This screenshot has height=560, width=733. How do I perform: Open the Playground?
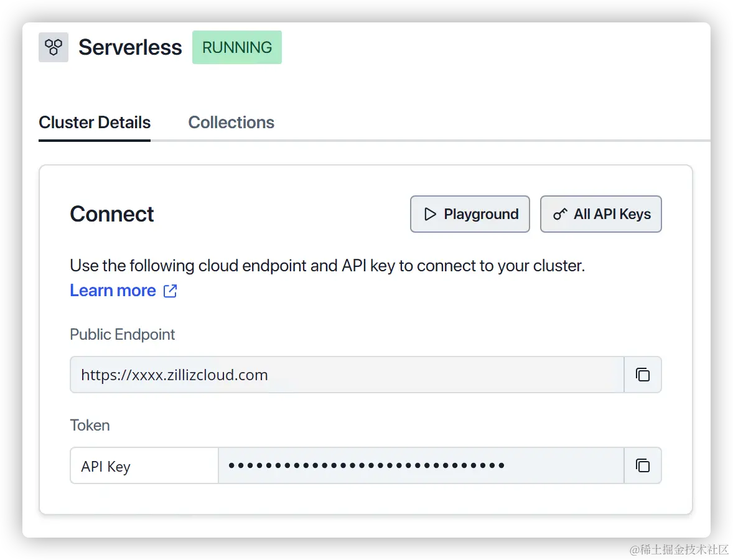pyautogui.click(x=470, y=214)
